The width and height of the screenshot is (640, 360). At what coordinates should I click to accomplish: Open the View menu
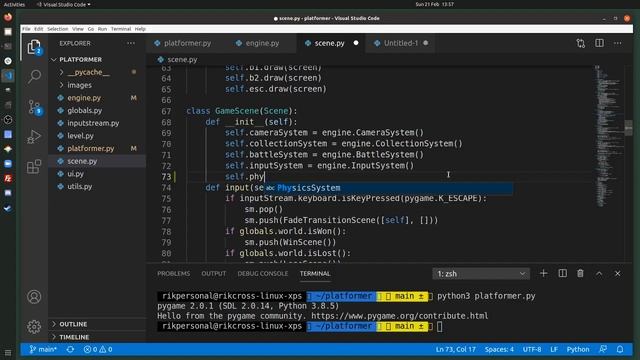(x=78, y=29)
